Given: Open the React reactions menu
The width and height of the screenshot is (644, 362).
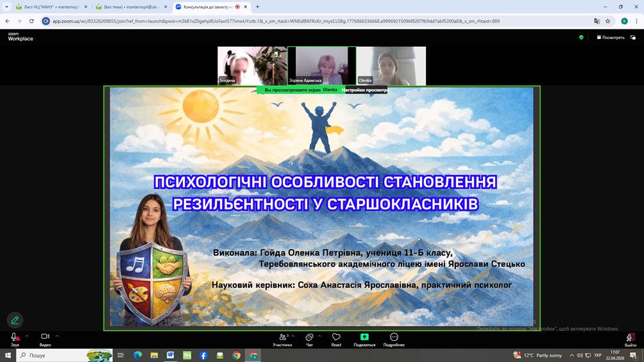Looking at the screenshot, I should point(336,340).
